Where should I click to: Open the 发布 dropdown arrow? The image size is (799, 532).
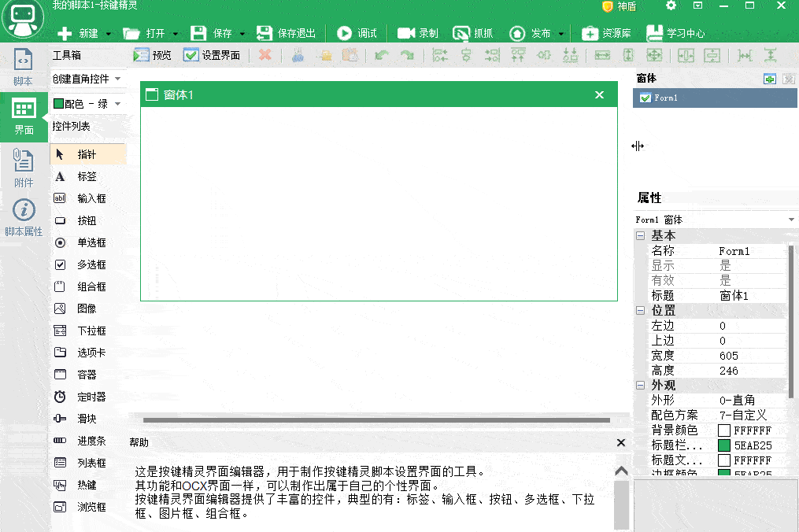(561, 34)
